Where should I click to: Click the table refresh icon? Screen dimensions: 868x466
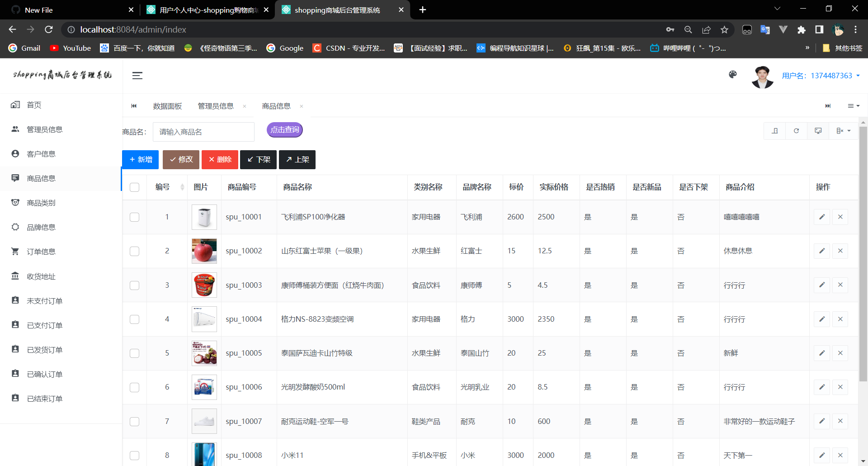(x=796, y=131)
